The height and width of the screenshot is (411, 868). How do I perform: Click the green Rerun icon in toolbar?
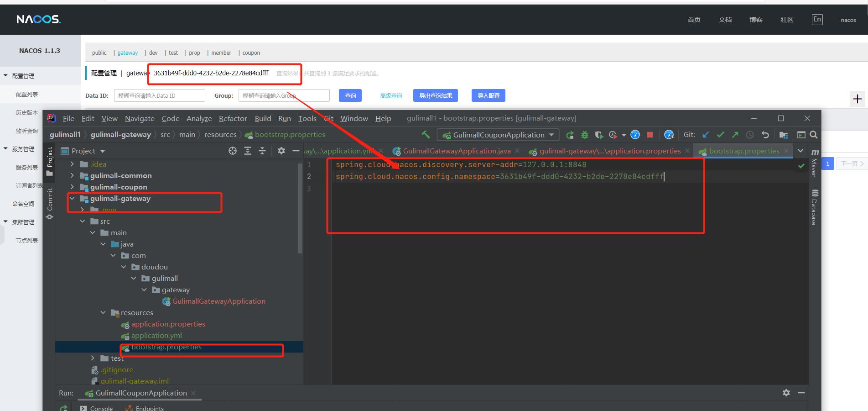pos(570,135)
